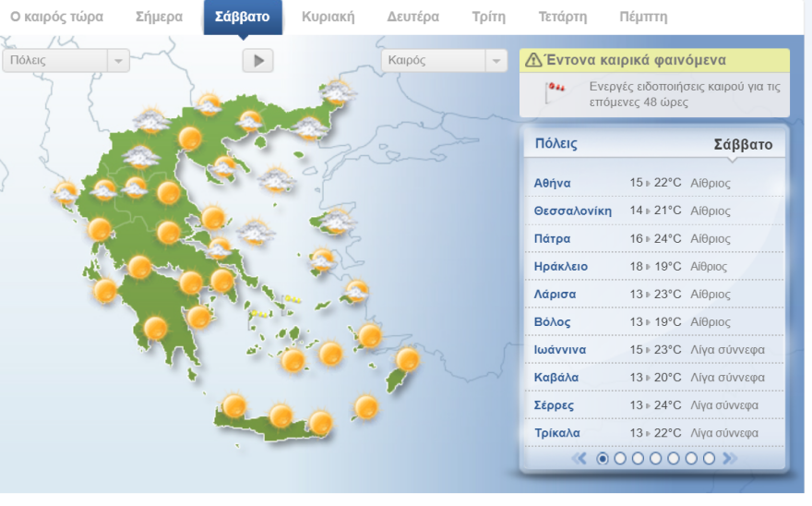Click the cloudy icon over Lesvos island
This screenshot has height=506, width=812.
click(x=338, y=222)
